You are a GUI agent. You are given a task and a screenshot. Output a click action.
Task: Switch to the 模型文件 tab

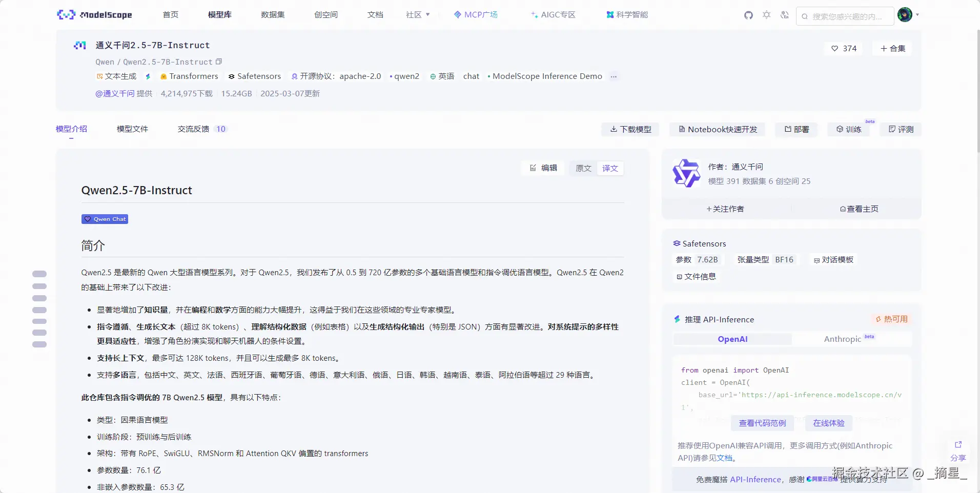click(x=132, y=129)
